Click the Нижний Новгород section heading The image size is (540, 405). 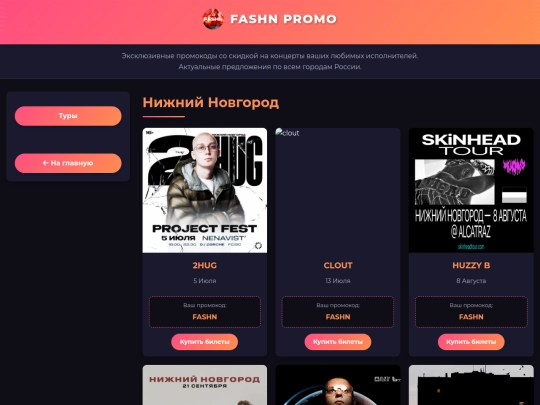tap(211, 102)
